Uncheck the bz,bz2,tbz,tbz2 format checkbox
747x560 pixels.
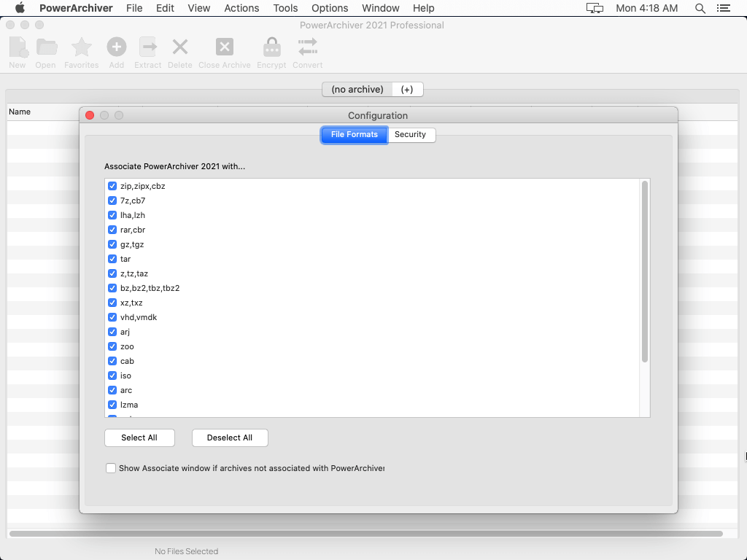tap(112, 288)
